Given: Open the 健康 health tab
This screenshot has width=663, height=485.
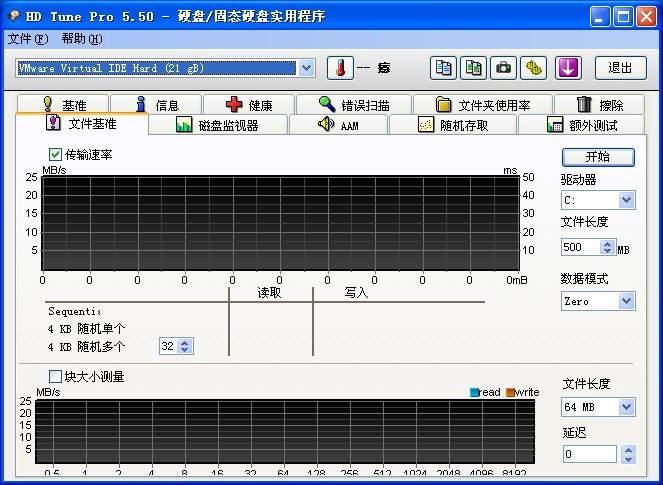Looking at the screenshot, I should [248, 105].
